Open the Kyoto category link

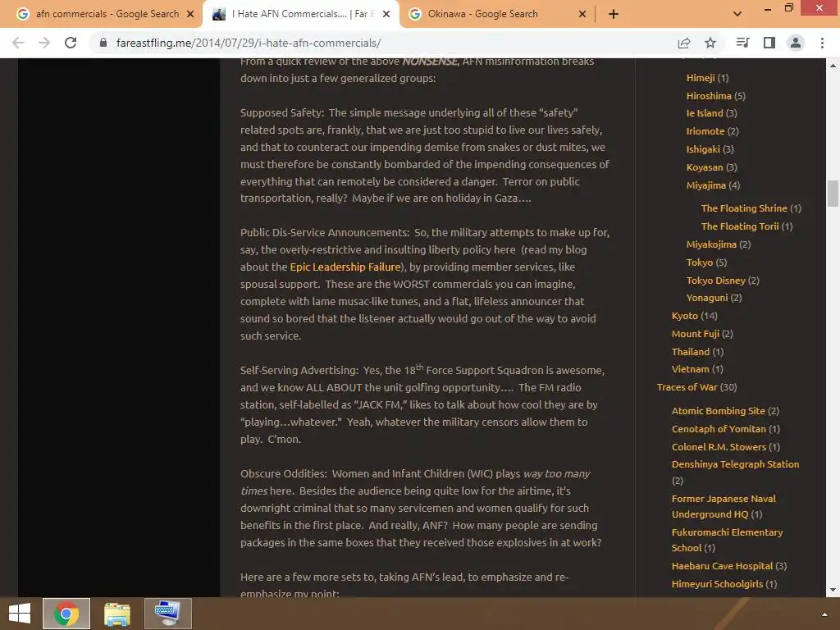coord(685,316)
